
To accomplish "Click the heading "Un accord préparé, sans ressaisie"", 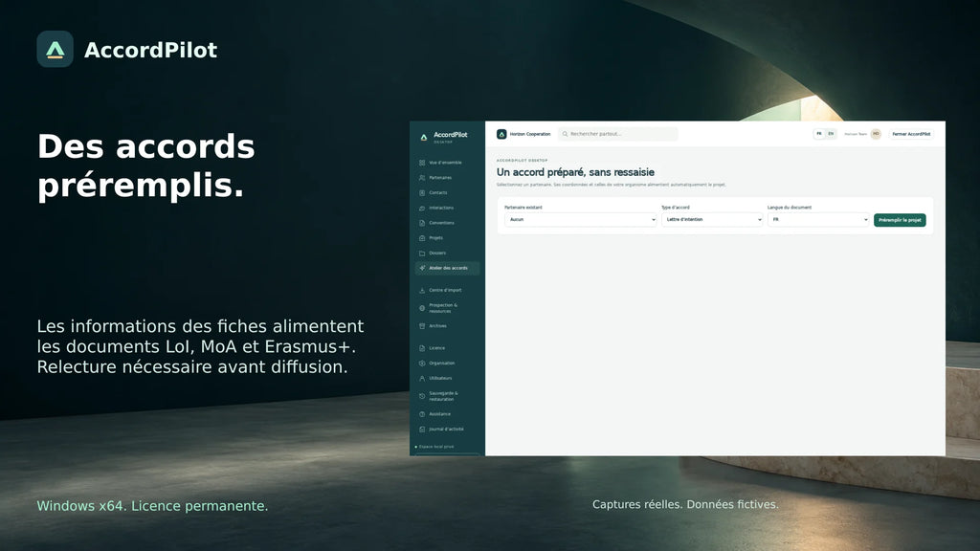I will 575,172.
